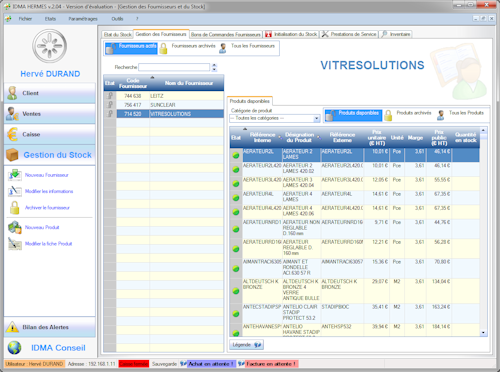This screenshot has height=372, width=500.
Task: Sort products by Quantité en stock column
Action: tap(466, 137)
